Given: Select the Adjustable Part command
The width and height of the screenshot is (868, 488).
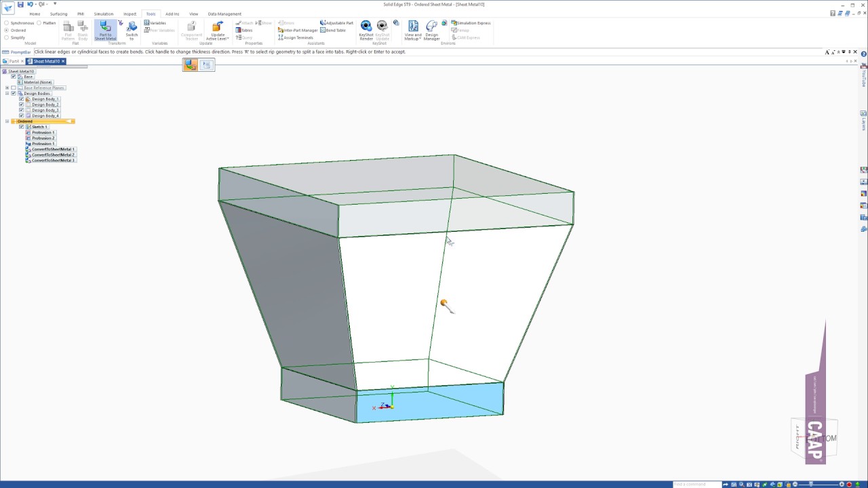Looking at the screenshot, I should pyautogui.click(x=336, y=23).
